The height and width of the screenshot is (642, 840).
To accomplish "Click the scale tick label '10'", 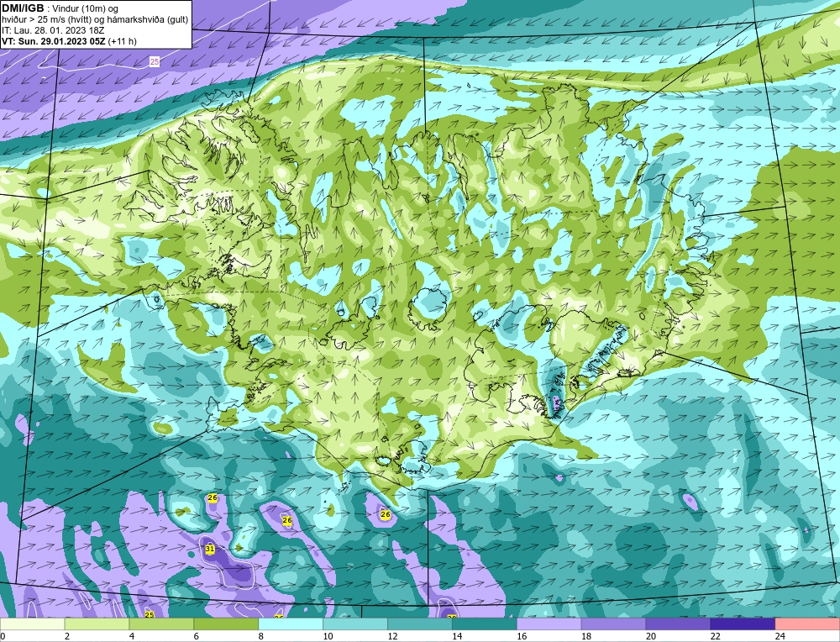I will (328, 636).
